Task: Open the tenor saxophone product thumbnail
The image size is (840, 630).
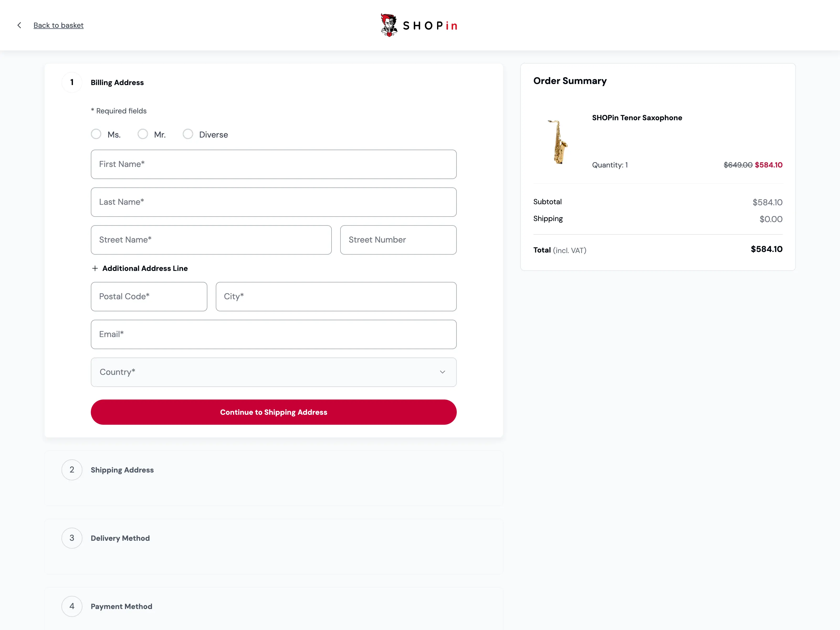Action: (558, 142)
